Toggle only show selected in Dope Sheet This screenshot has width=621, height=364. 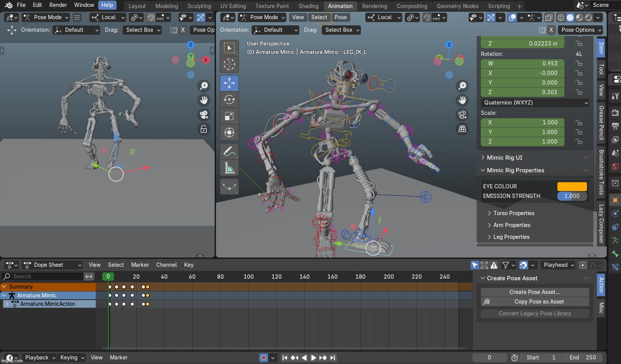[475, 265]
